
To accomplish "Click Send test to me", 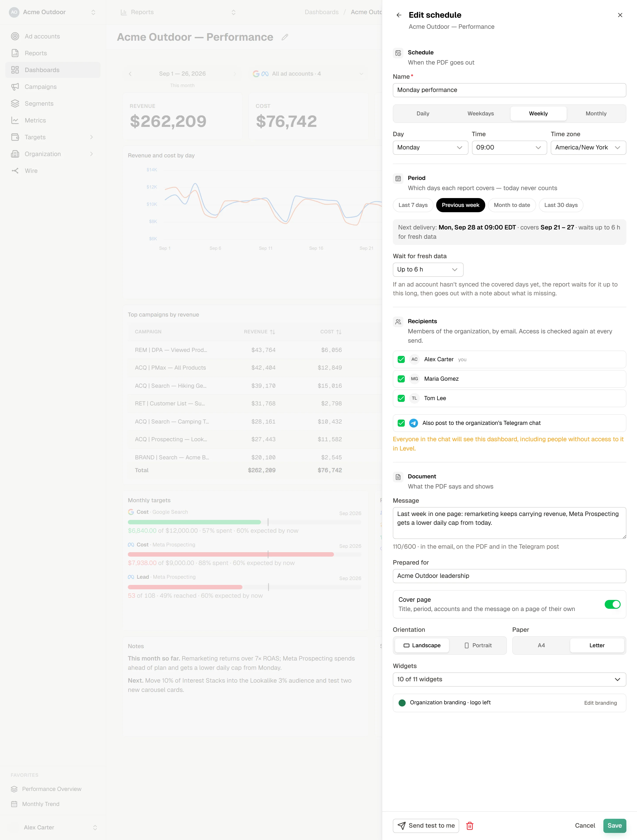I will 426,826.
